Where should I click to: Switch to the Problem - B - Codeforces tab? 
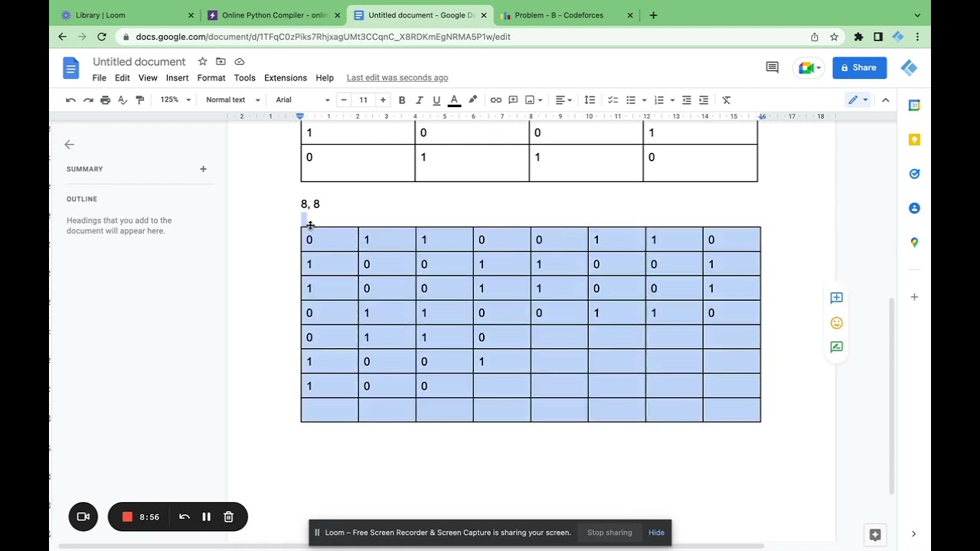567,15
